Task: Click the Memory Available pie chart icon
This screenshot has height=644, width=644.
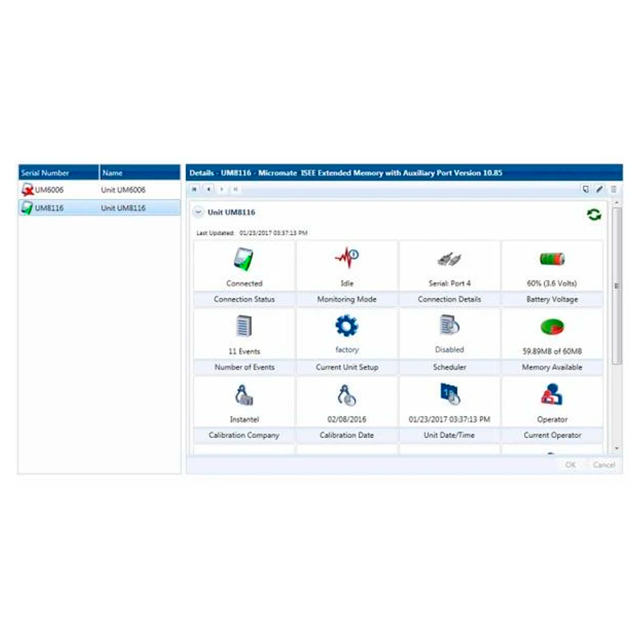Action: coord(552,327)
